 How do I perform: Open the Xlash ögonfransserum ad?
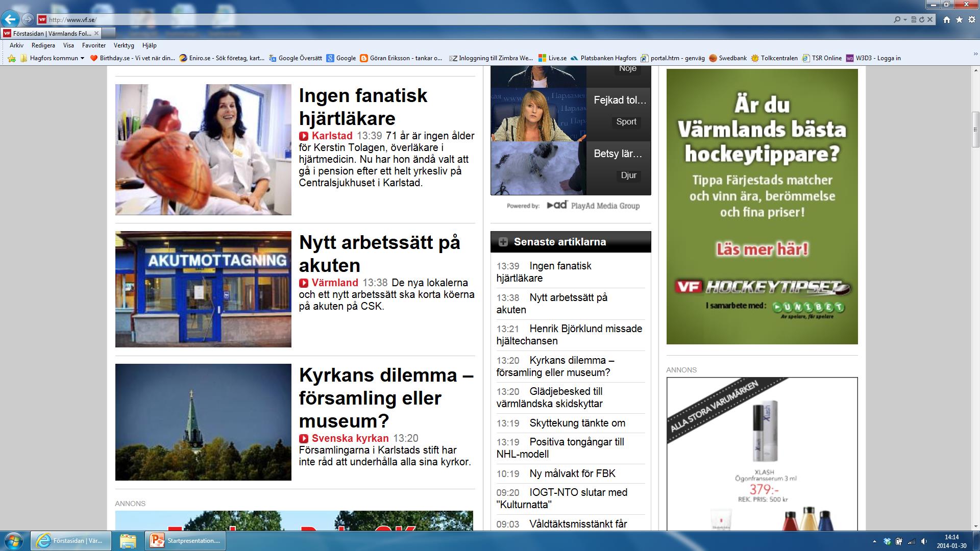(762, 454)
